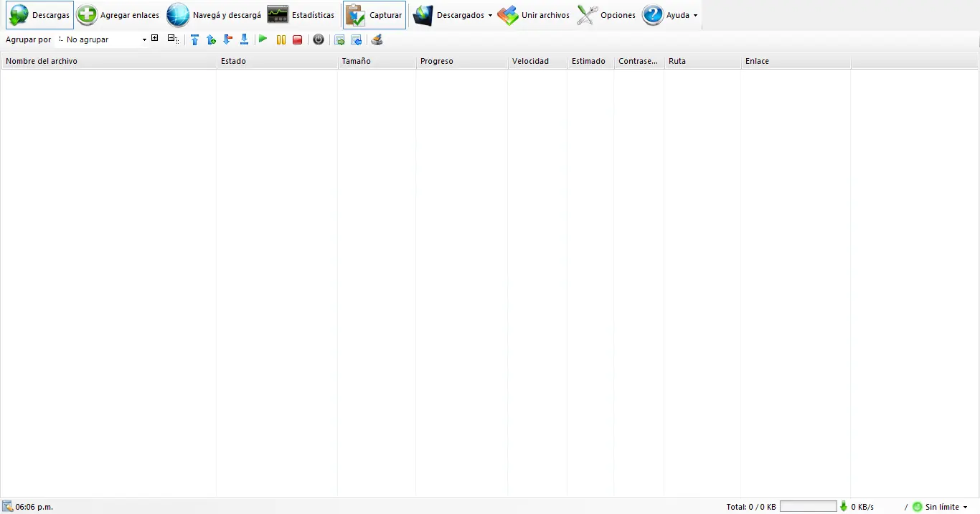
Task: Click the green download speed arrow icon
Action: pyautogui.click(x=844, y=507)
